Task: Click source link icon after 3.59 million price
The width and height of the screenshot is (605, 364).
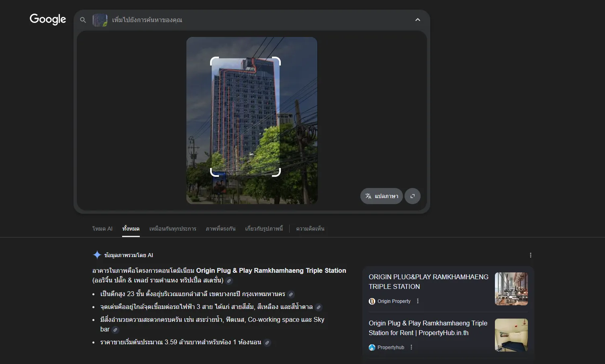Action: click(267, 343)
